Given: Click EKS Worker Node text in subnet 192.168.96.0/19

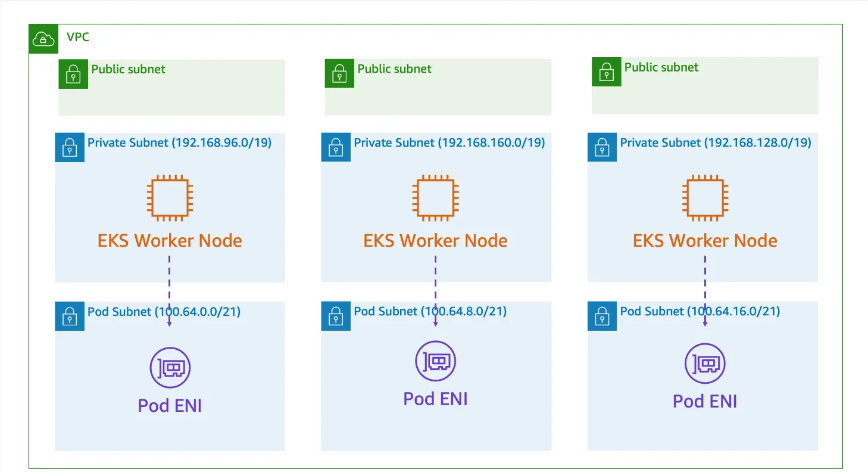Looking at the screenshot, I should 170,241.
